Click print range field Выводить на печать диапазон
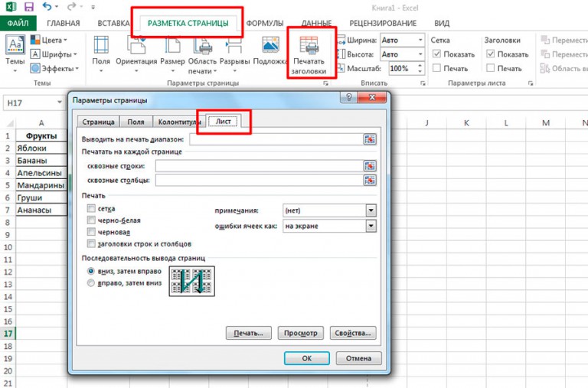The width and height of the screenshot is (588, 388). click(276, 139)
